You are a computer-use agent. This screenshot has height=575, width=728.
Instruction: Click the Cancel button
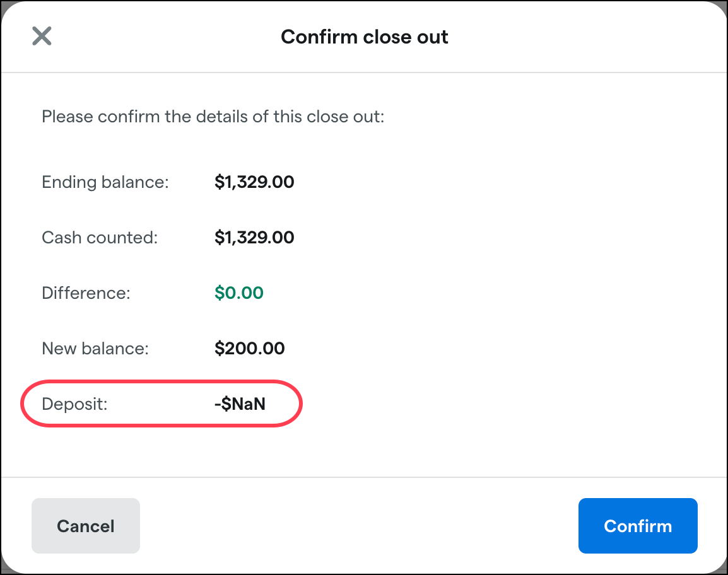pos(85,526)
